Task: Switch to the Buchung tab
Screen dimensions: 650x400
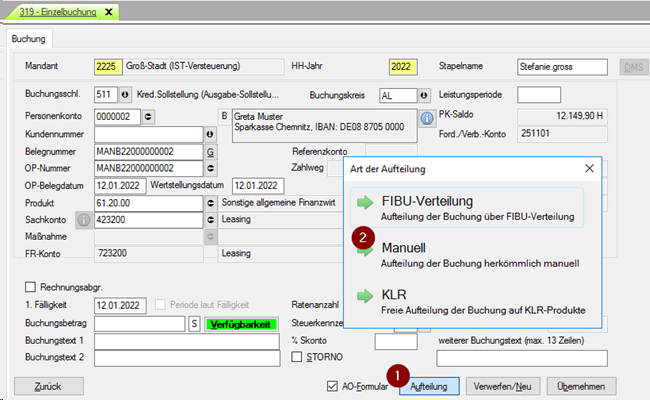Action: click(x=30, y=39)
